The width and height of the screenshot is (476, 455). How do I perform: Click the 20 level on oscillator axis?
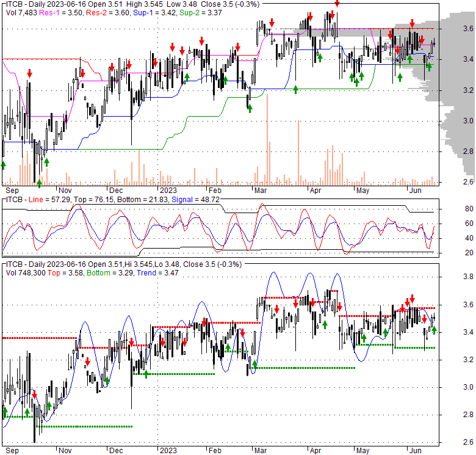pos(469,253)
